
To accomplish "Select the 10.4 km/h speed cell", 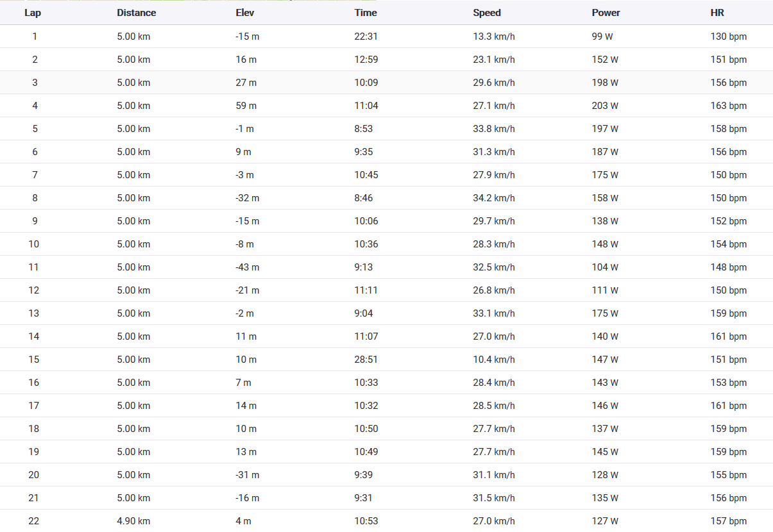I will [493, 360].
